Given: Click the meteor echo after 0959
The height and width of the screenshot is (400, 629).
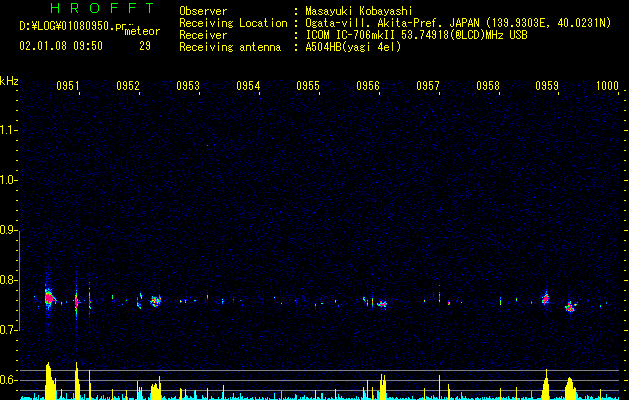Looking at the screenshot, I should (570, 307).
